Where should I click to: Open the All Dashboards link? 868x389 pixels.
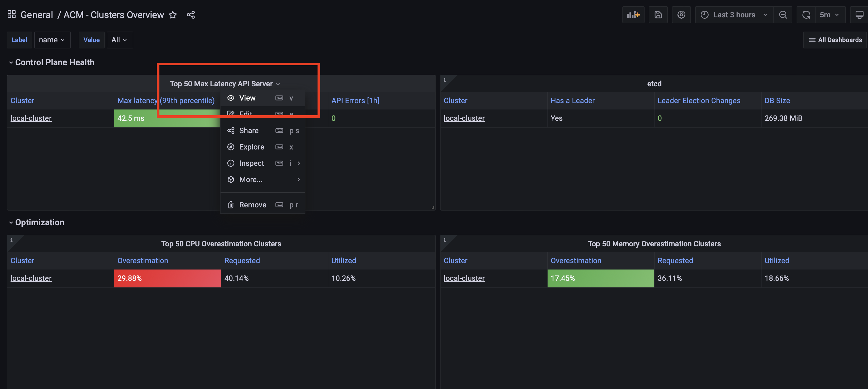835,40
